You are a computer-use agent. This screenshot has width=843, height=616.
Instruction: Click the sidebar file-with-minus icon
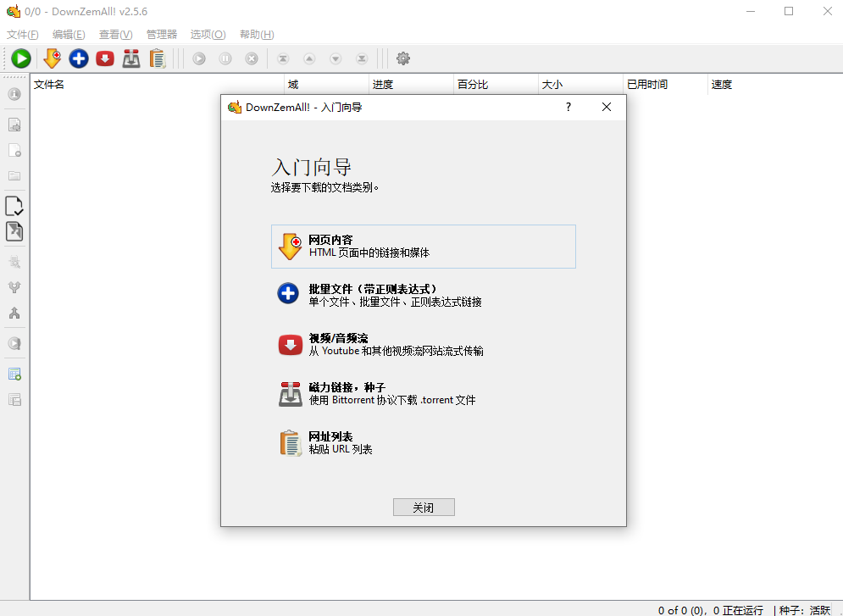(x=14, y=150)
